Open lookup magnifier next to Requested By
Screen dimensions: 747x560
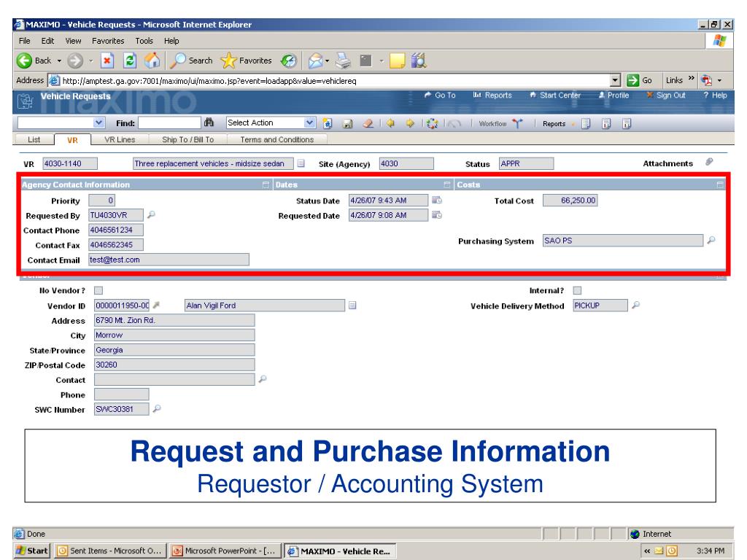pos(151,215)
